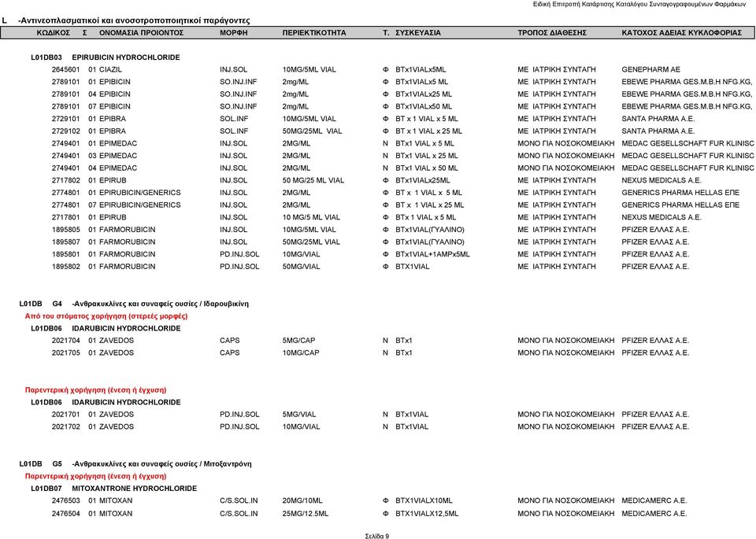Select MEDICAMERC A.E. in 20MG/10ML row
This screenshot has width=756, height=539.
pyautogui.click(x=654, y=501)
